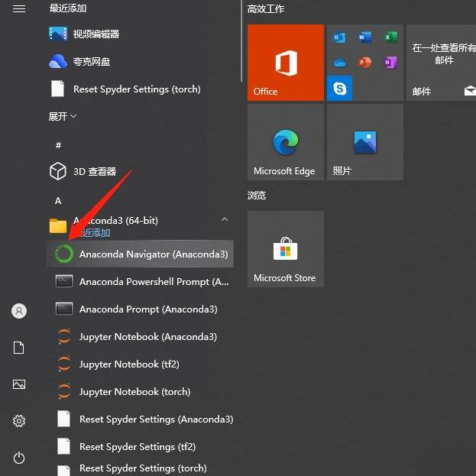Open PowerPoint in the Office apps tile
Screen dimensions: 476x476
[365, 63]
